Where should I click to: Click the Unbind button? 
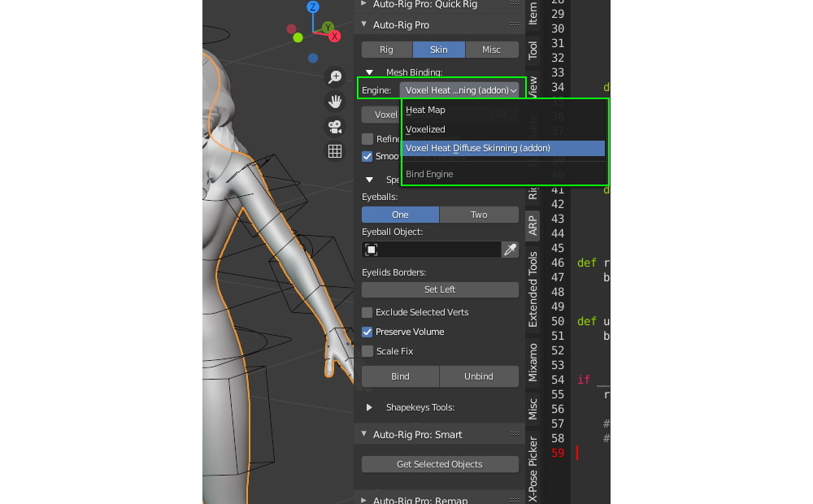479,376
